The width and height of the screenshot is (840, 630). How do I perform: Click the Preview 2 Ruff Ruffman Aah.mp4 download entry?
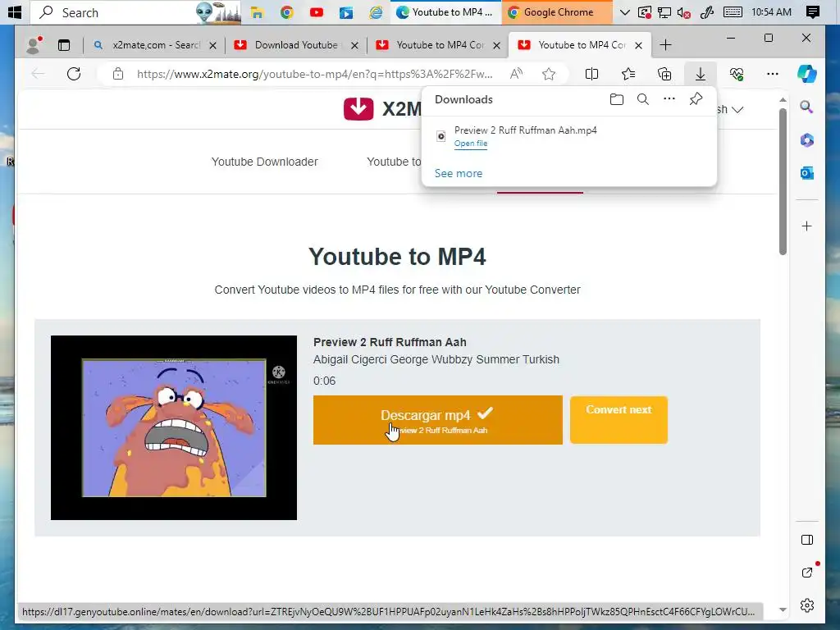(569, 137)
